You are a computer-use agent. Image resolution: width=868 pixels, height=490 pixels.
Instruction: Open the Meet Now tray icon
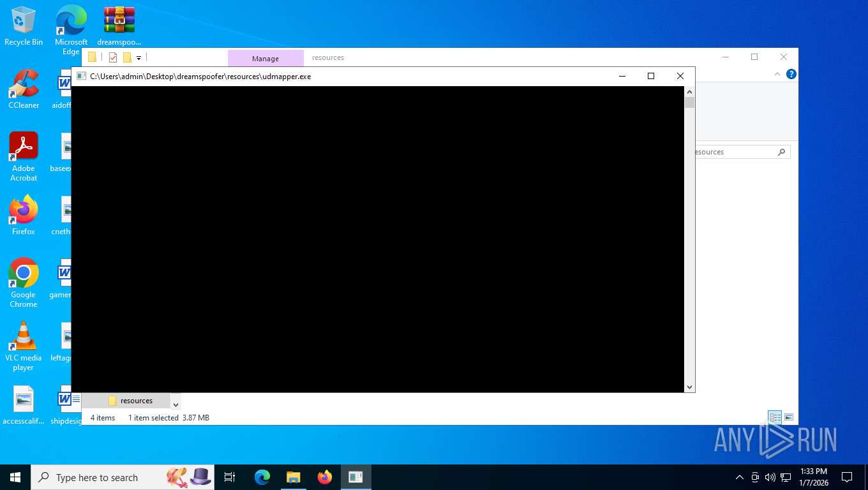[755, 477]
